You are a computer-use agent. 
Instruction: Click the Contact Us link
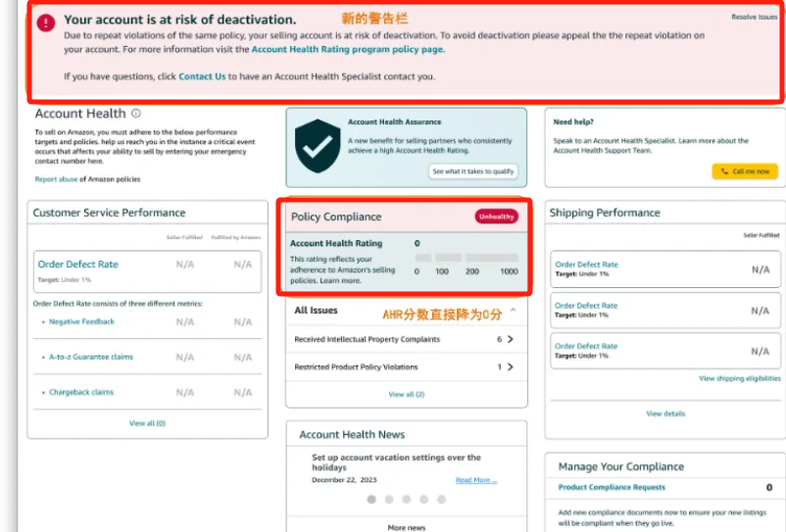202,76
